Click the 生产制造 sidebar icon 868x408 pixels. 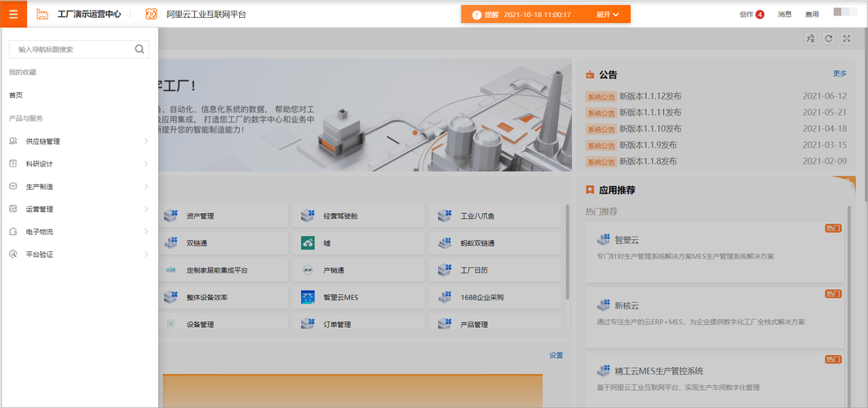[x=13, y=187]
